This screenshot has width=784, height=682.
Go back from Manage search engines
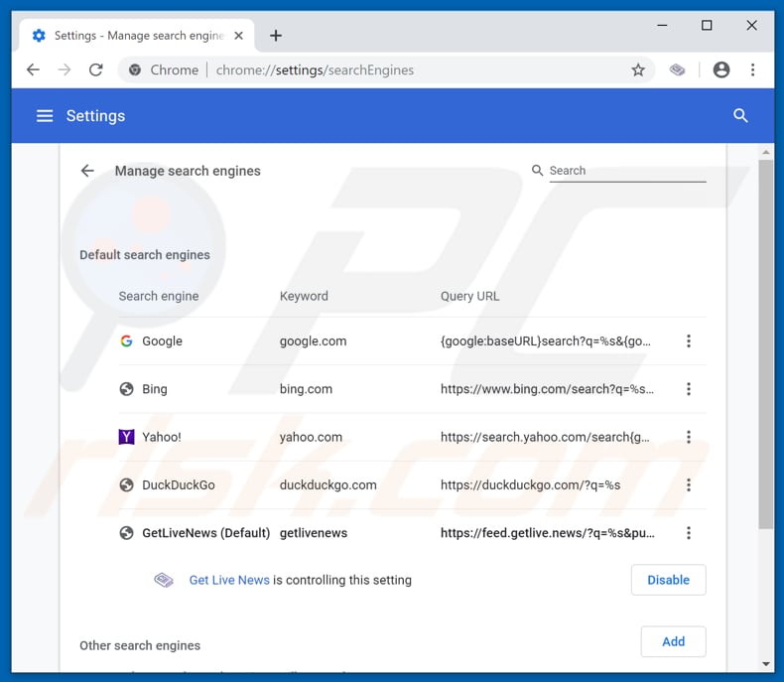coord(87,171)
